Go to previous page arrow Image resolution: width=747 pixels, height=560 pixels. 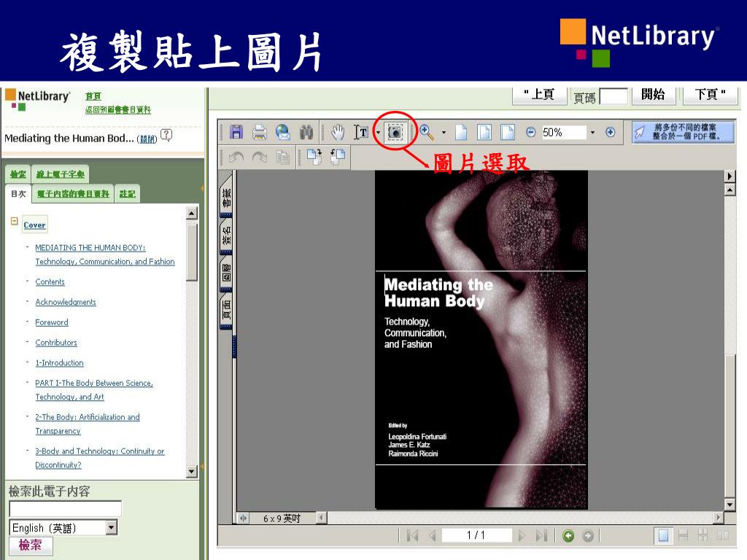coord(433,536)
